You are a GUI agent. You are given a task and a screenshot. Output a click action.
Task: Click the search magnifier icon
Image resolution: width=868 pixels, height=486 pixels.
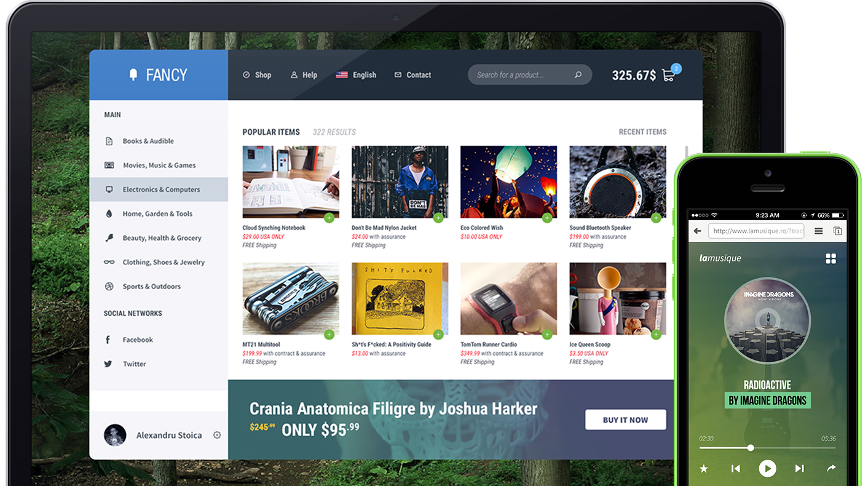tap(578, 75)
